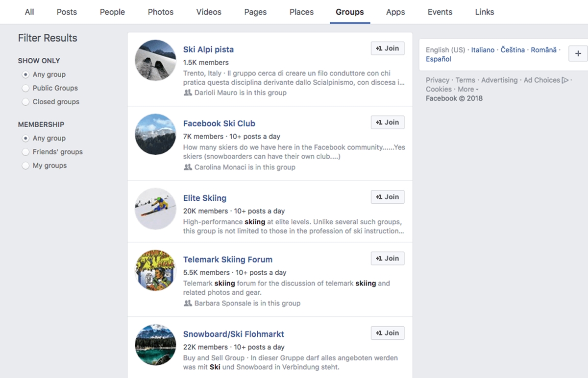Open the Snowboard/Ski Flohmarkt group title
This screenshot has height=378, width=588.
(234, 334)
